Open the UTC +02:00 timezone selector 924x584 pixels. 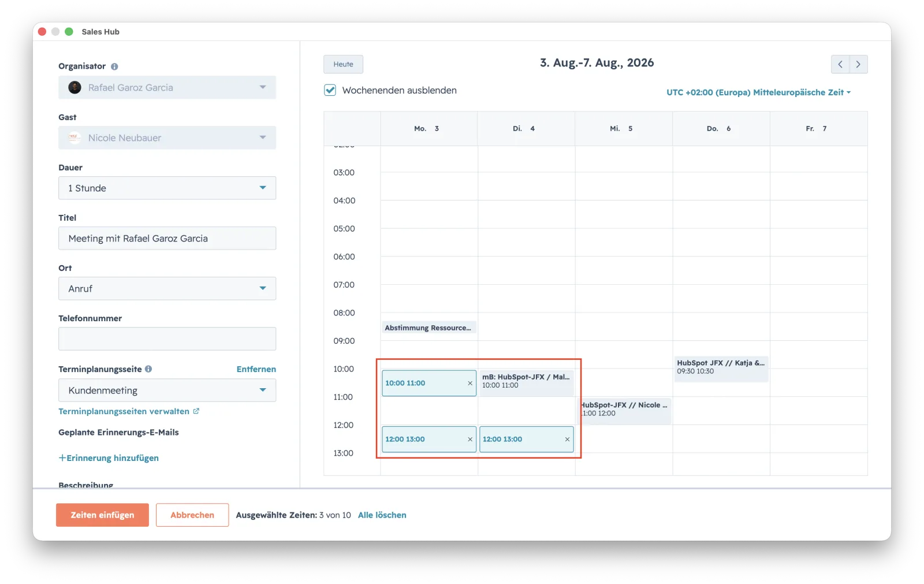tap(758, 92)
